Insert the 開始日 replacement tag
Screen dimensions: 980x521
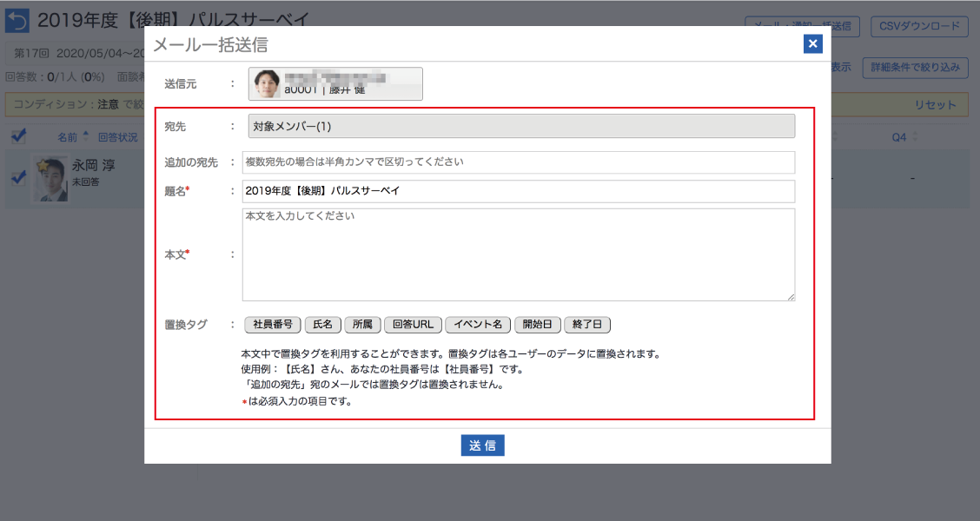tap(538, 325)
